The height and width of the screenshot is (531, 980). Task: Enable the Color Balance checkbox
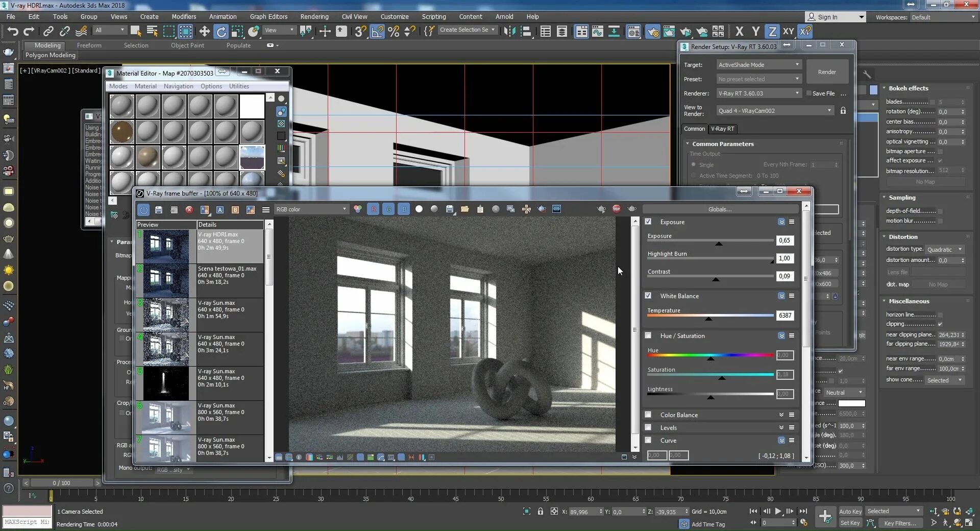pyautogui.click(x=648, y=415)
